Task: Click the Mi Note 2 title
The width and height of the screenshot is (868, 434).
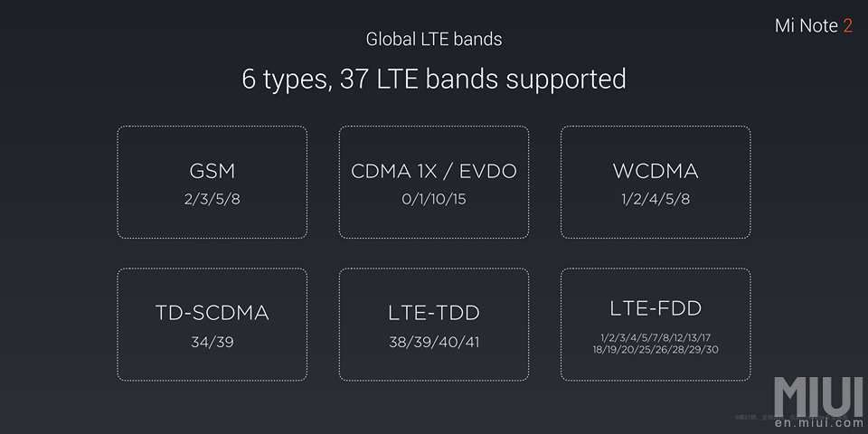Action: (x=813, y=25)
